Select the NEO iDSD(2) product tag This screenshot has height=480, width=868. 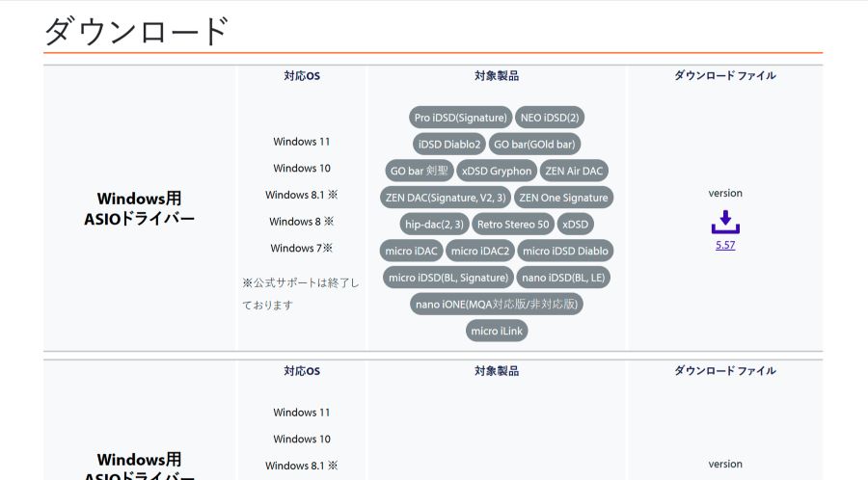tap(550, 118)
